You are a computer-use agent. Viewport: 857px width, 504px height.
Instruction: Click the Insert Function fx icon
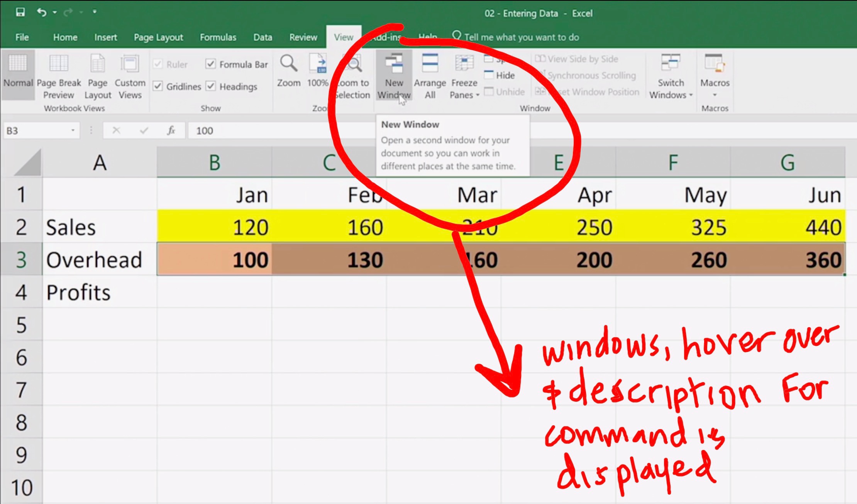171,131
